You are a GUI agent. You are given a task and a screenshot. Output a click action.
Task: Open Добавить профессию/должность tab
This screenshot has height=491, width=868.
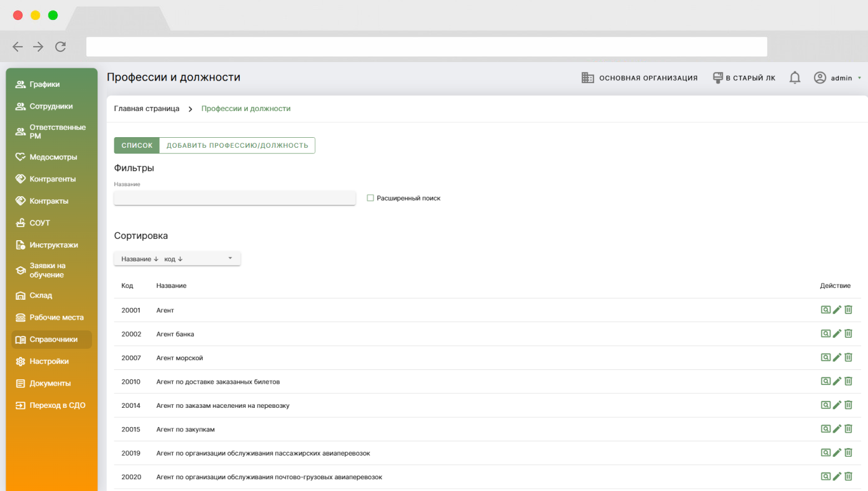click(x=237, y=145)
